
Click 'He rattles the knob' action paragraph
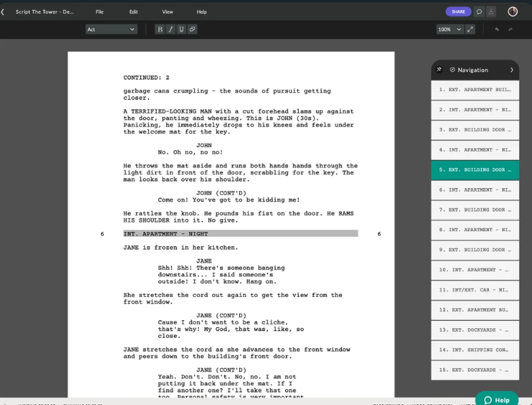239,217
